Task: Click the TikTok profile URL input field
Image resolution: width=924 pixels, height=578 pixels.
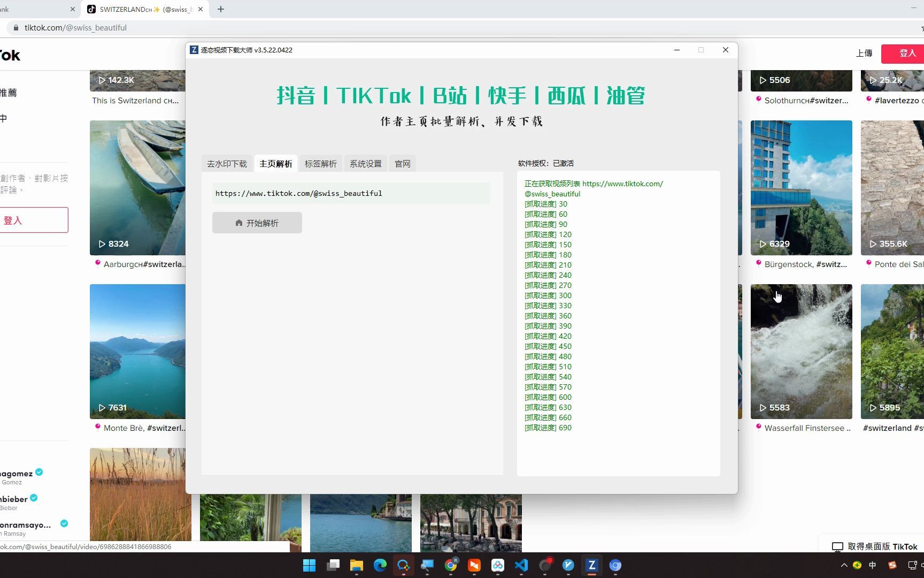Action: (351, 193)
